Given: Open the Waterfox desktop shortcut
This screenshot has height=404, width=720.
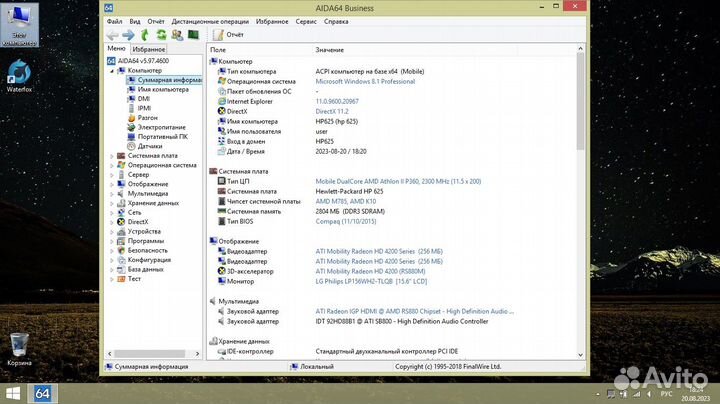Looking at the screenshot, I should (x=19, y=76).
